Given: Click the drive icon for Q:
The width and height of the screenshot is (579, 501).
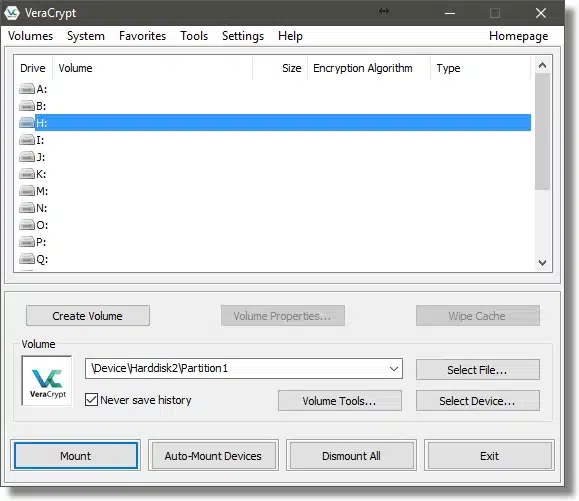Looking at the screenshot, I should click(27, 259).
